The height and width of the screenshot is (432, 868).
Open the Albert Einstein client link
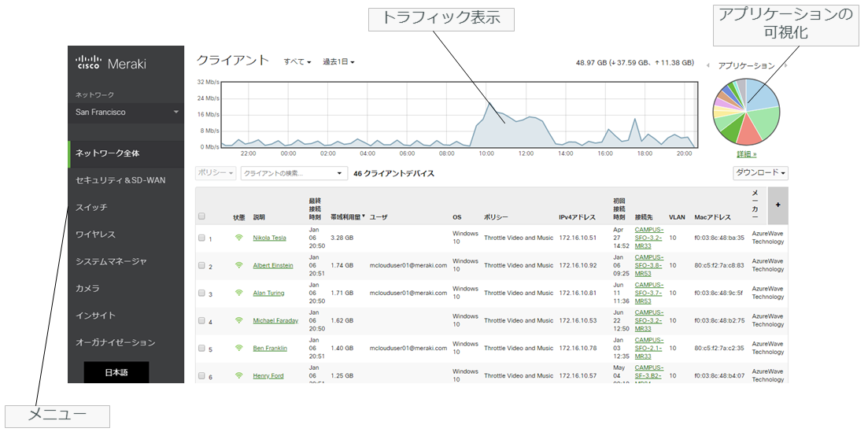pyautogui.click(x=272, y=265)
